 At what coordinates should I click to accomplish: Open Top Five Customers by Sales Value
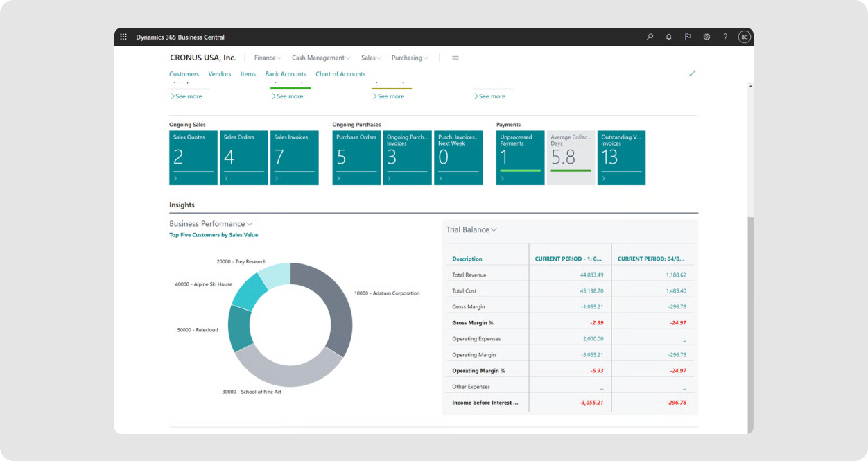(214, 235)
